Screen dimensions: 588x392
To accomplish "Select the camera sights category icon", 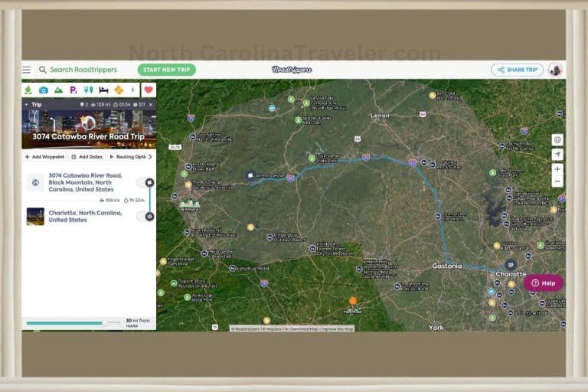I will (44, 90).
